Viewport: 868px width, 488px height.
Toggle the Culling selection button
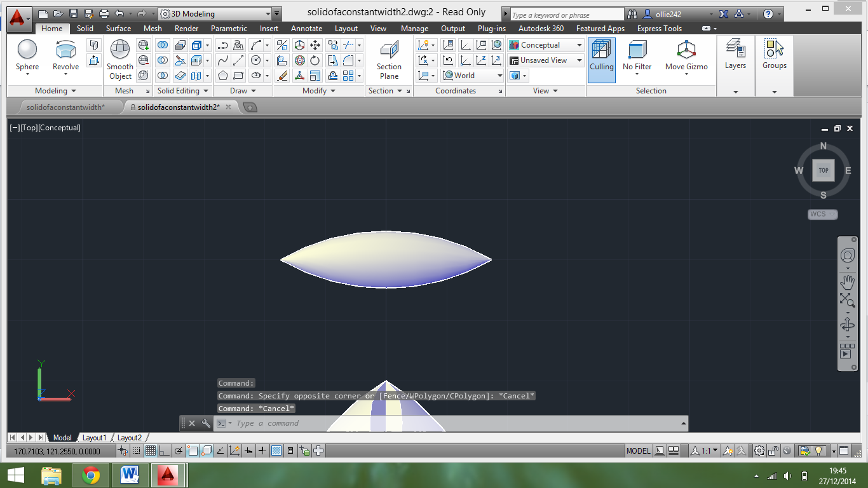pos(601,60)
